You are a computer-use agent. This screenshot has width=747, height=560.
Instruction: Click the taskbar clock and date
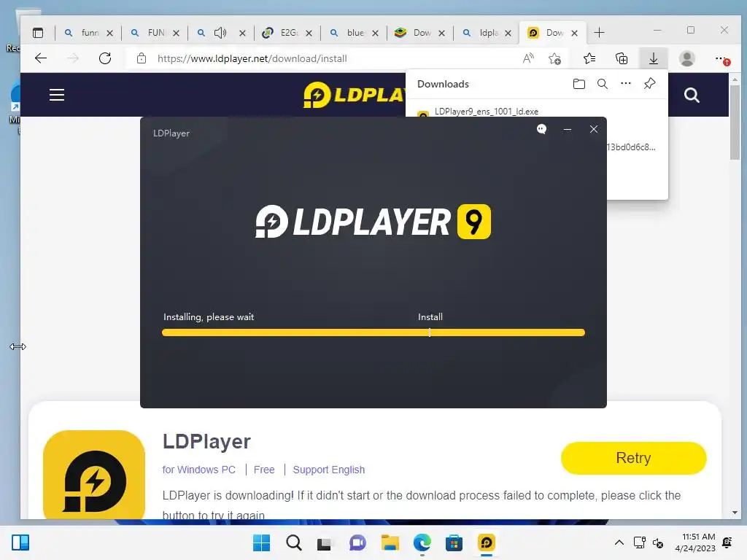(695, 542)
